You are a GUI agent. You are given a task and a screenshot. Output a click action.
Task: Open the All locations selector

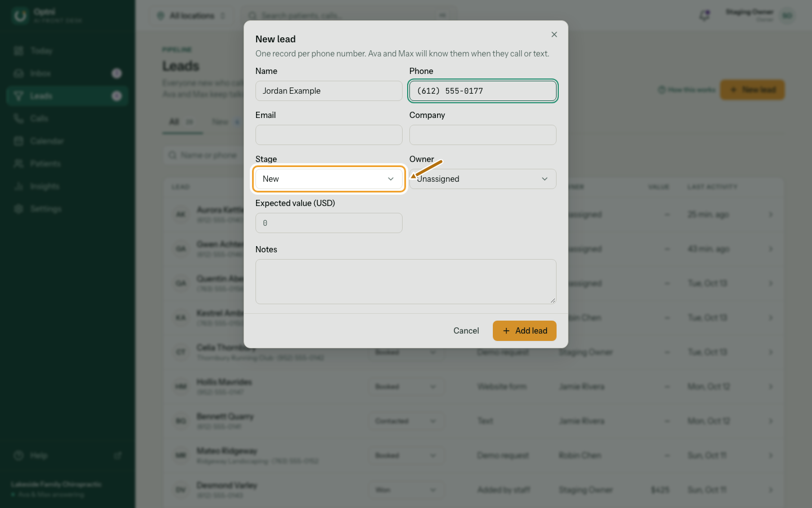point(192,16)
